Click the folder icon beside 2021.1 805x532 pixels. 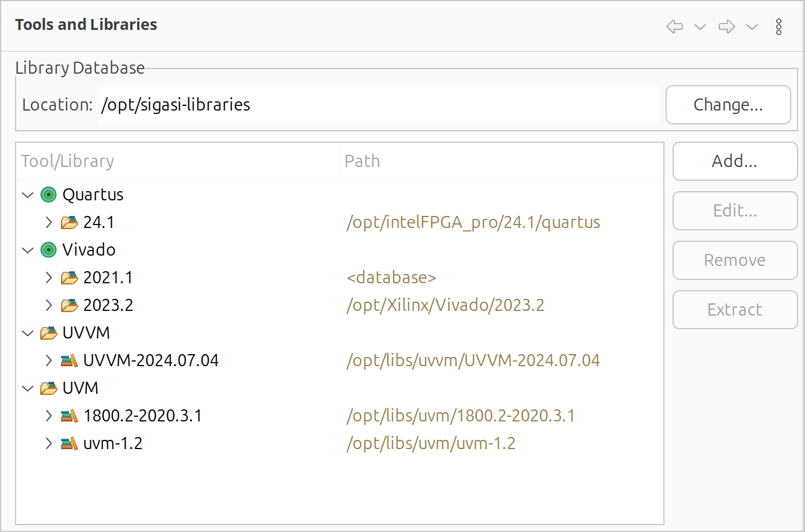coord(70,278)
